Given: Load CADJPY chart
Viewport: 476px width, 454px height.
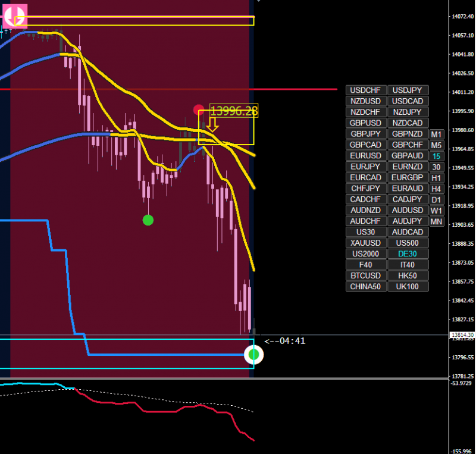Looking at the screenshot, I should (x=408, y=199).
